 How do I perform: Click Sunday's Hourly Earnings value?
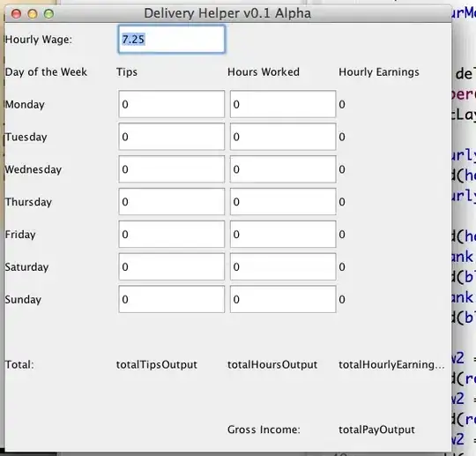coord(342,300)
